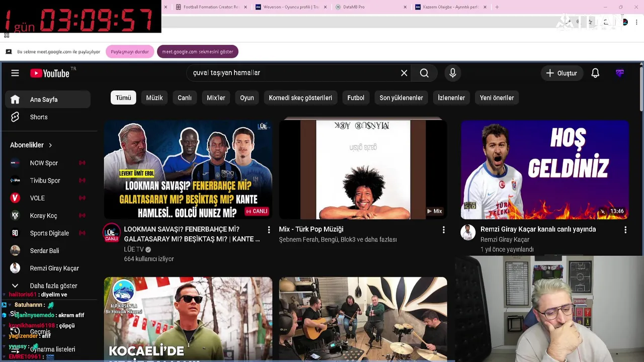Open more options for LOOKMAN SAVAŞI video
The image size is (644, 362).
[269, 230]
